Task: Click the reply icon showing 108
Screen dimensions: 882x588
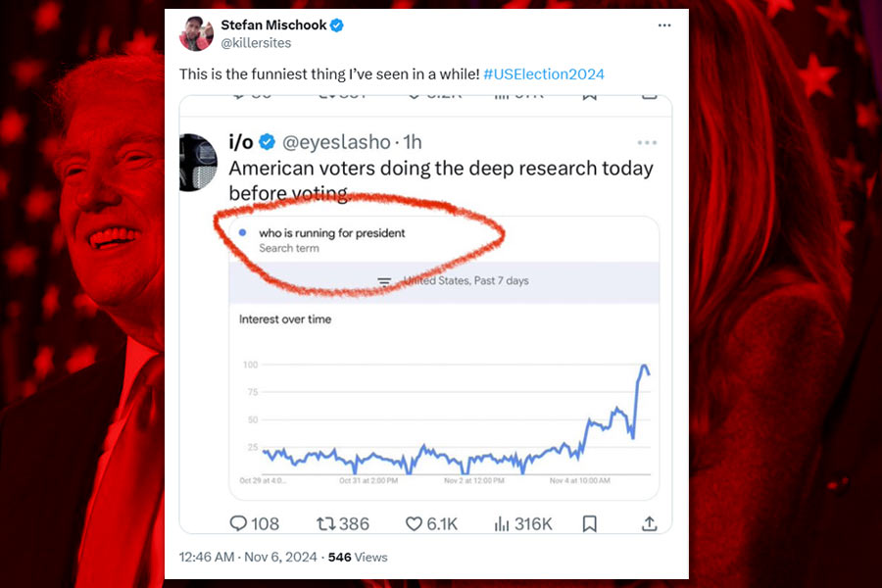Action: point(238,524)
